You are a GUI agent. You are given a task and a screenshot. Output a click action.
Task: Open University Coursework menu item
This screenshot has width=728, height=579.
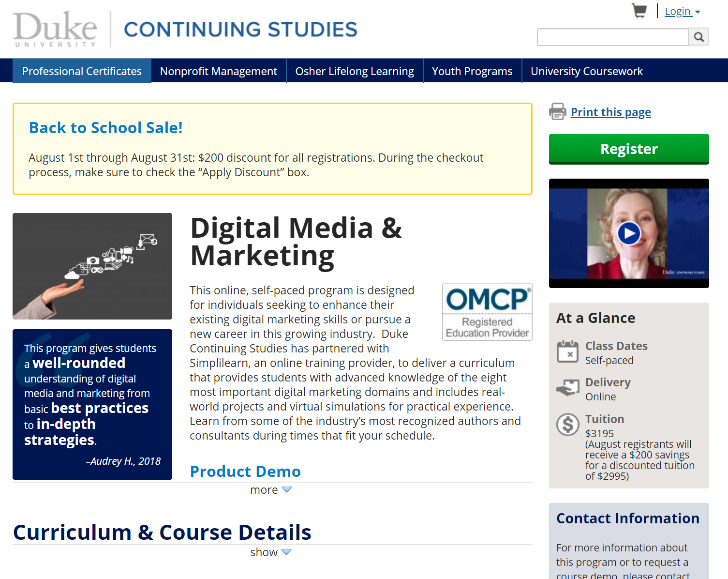coord(587,71)
